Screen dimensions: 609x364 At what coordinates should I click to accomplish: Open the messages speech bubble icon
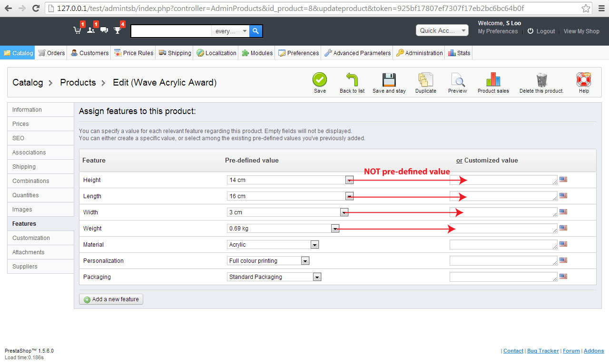pos(104,30)
